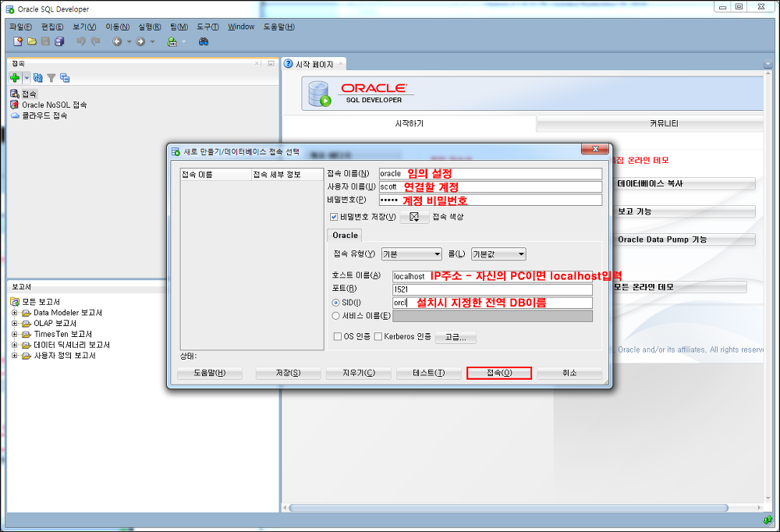
Task: Click the 지우기 button
Action: point(359,373)
